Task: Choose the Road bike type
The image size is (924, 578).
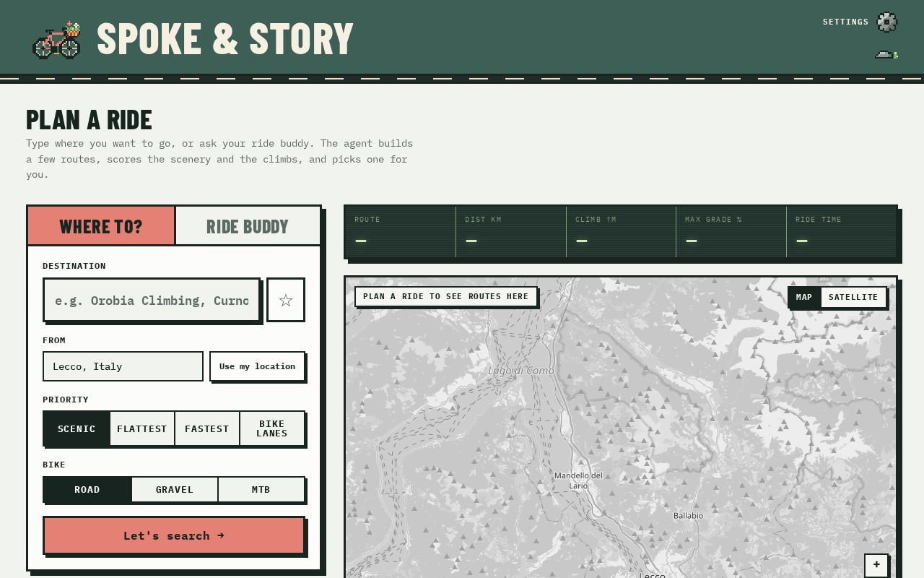Action: (87, 489)
